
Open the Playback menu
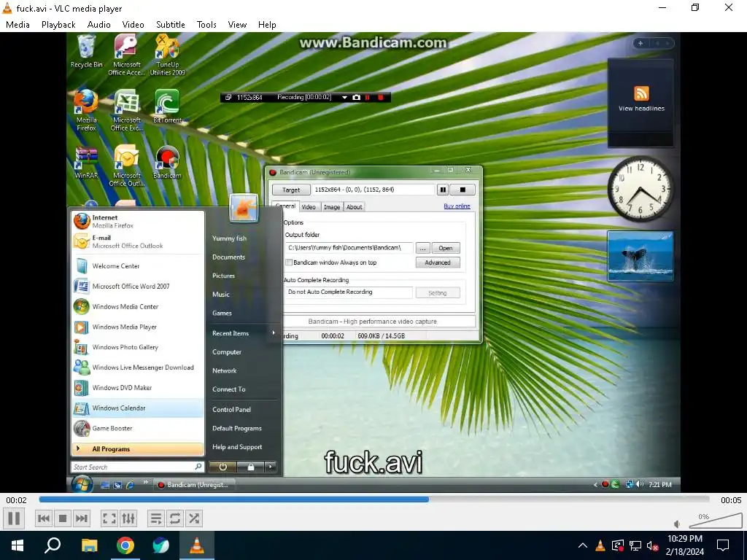(58, 25)
